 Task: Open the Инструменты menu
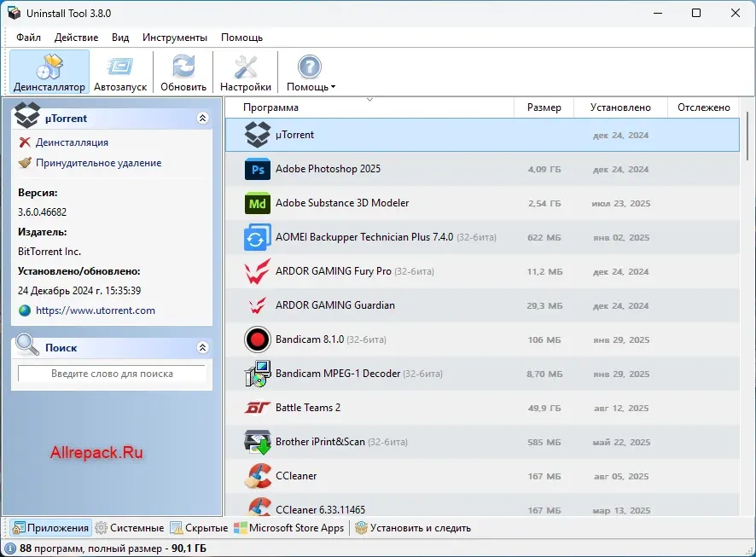pyautogui.click(x=175, y=38)
